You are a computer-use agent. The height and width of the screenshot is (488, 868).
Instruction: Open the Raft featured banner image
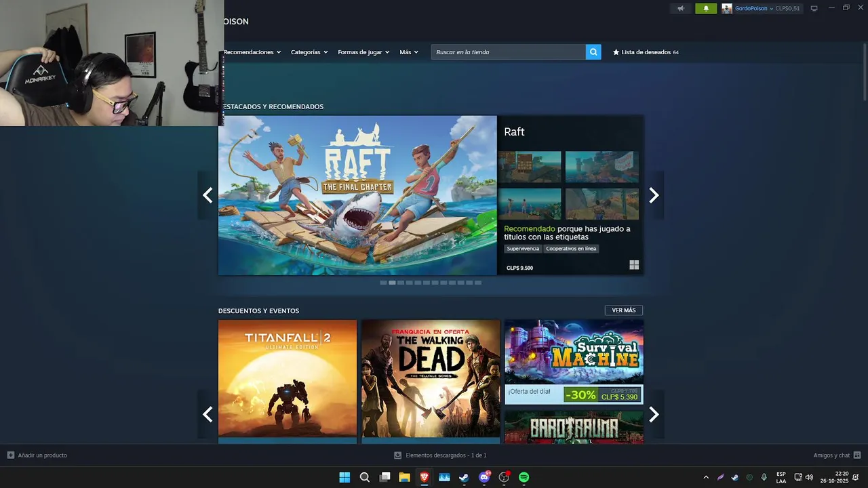357,195
